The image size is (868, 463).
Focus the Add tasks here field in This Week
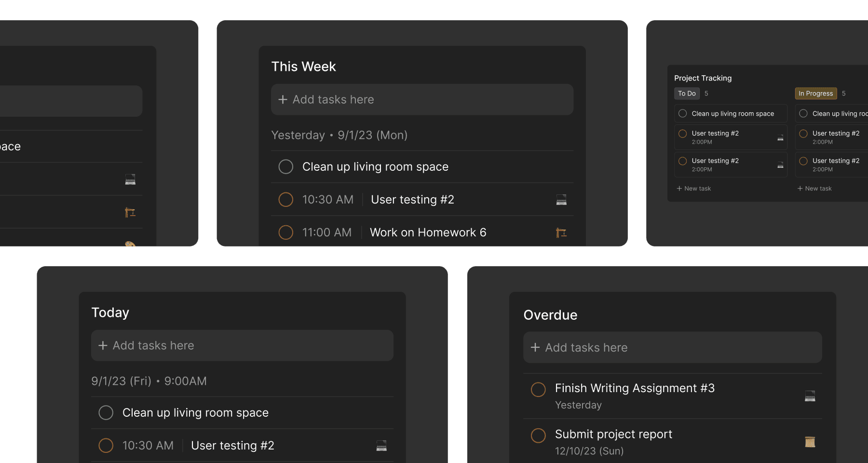click(422, 99)
